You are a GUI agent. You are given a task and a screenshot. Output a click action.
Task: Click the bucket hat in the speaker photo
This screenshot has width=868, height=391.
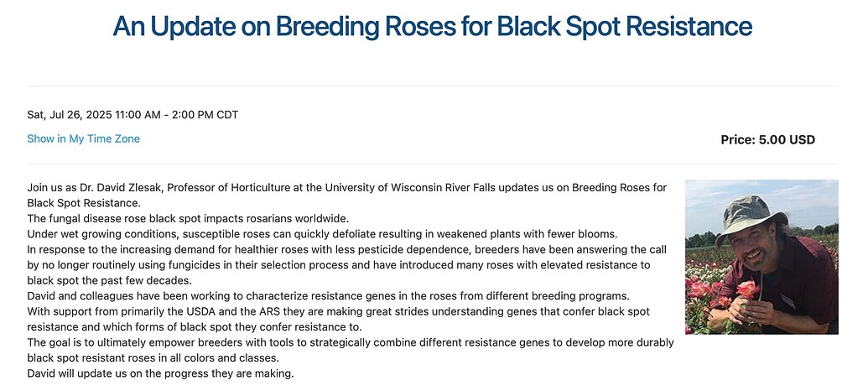(x=749, y=217)
